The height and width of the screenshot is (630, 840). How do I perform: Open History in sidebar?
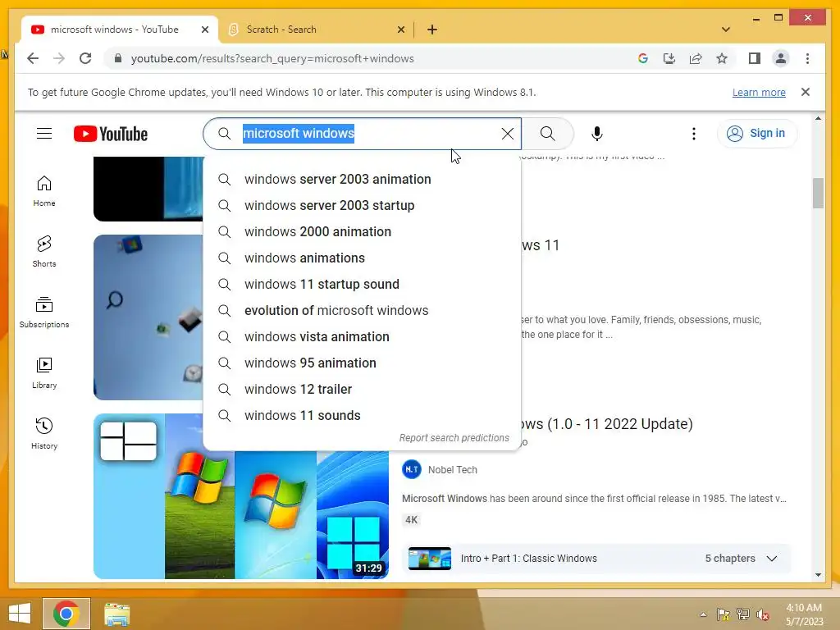pyautogui.click(x=44, y=433)
